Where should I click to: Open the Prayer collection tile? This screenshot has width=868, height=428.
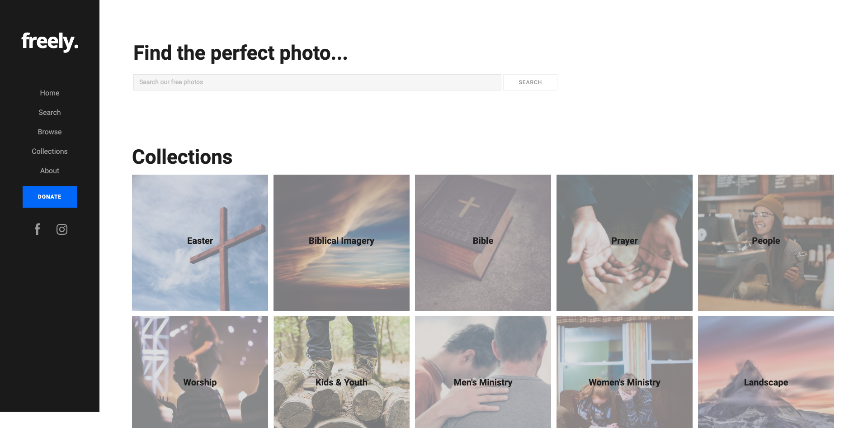(x=624, y=243)
